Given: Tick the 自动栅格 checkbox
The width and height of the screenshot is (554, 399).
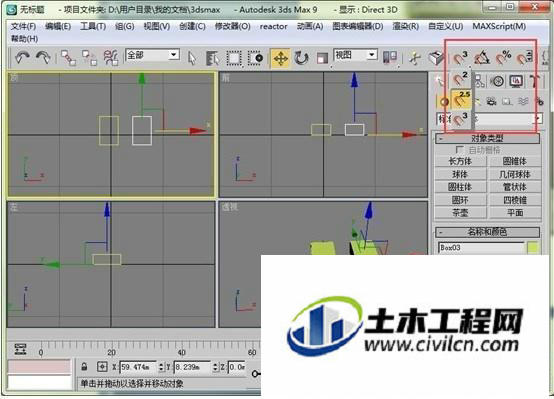Looking at the screenshot, I should (459, 150).
